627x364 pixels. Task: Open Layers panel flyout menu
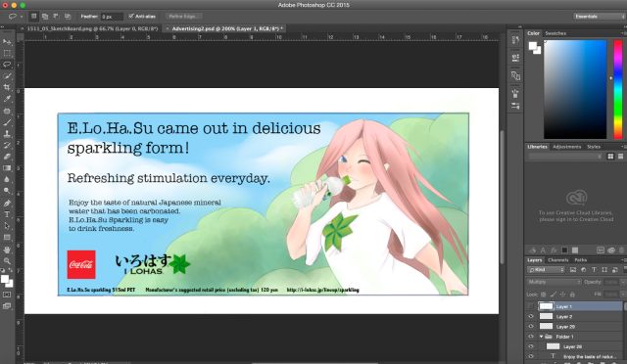click(x=624, y=260)
